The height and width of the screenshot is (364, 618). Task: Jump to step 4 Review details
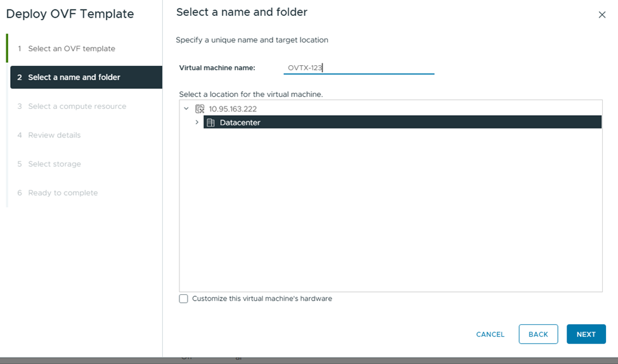coord(54,135)
